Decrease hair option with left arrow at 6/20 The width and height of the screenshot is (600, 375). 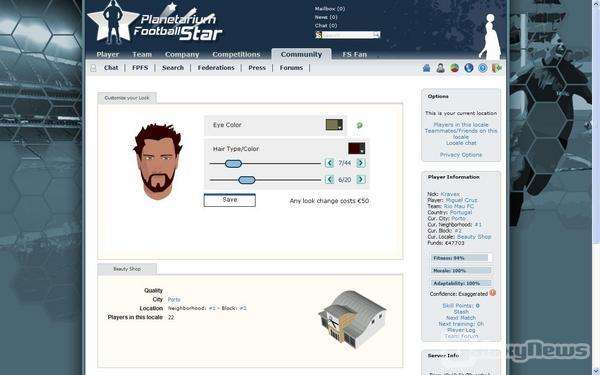[x=329, y=179]
